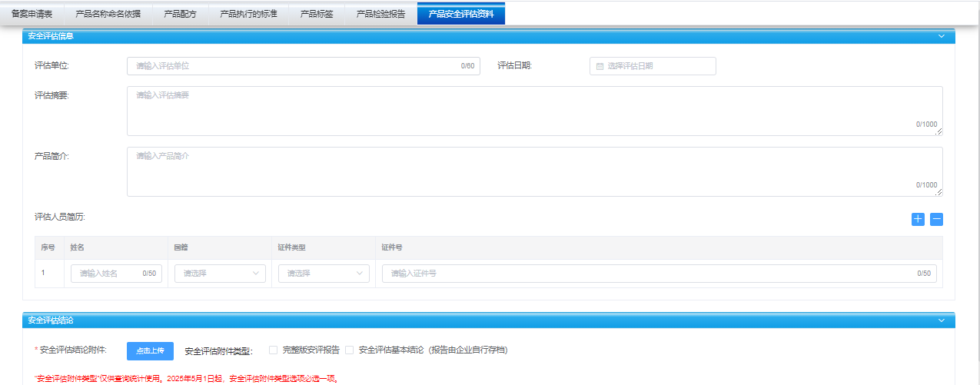Click into the 评估摘要 text area

[535, 111]
